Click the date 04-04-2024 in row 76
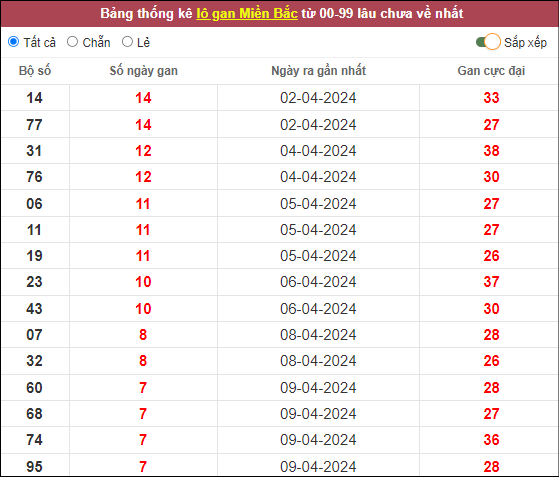The image size is (559, 477). (318, 177)
